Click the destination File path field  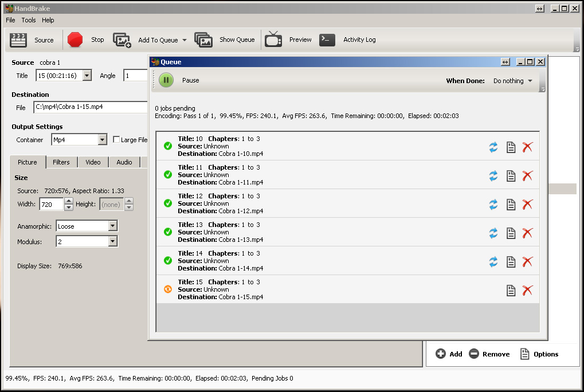coord(91,107)
